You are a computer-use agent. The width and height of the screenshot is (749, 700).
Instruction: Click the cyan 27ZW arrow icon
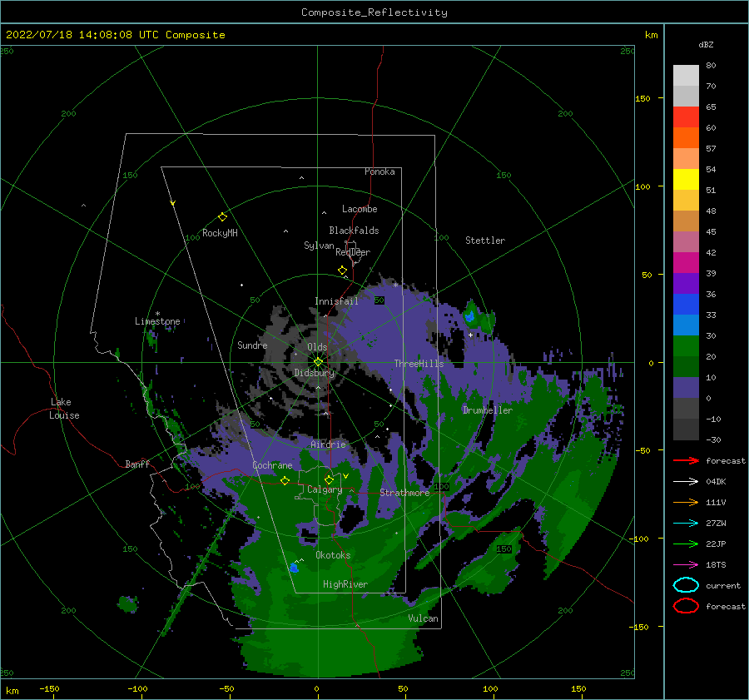[686, 523]
